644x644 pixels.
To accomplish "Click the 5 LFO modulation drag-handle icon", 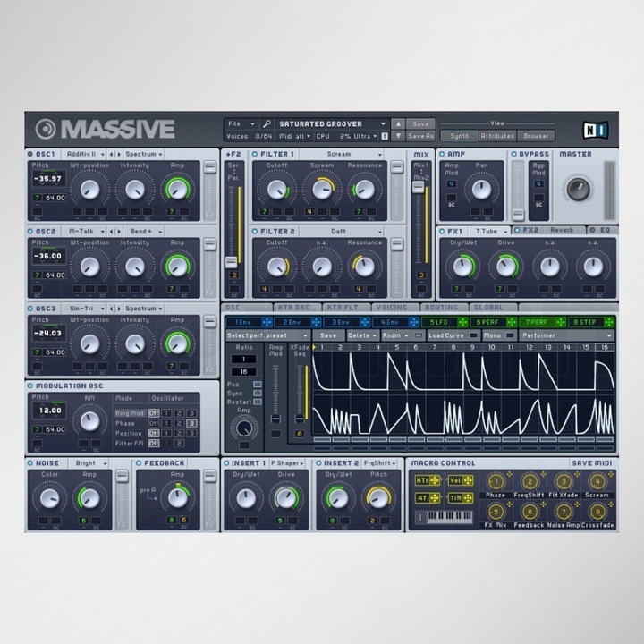I will tap(462, 322).
